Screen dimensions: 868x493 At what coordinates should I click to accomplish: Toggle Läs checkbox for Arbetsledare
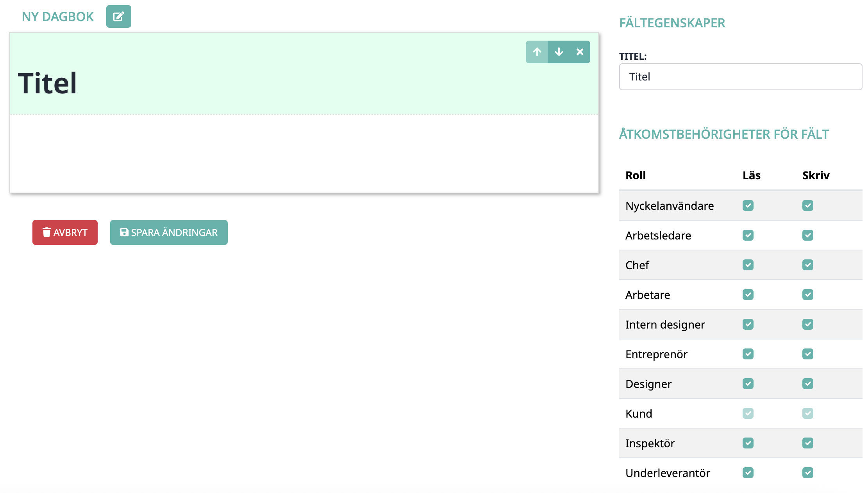[x=748, y=235]
